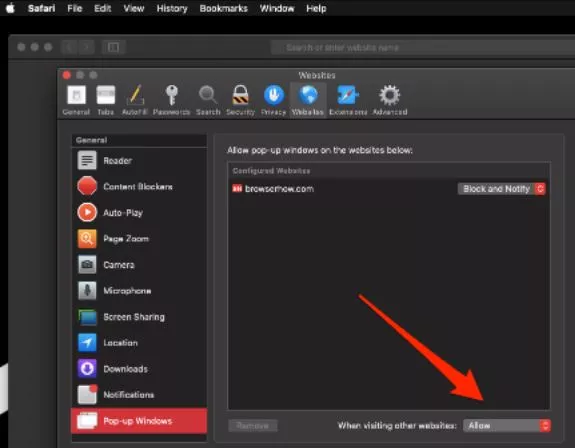Select Pop-up Windows in the sidebar
Viewport: 575px width, 448px height.
click(139, 421)
